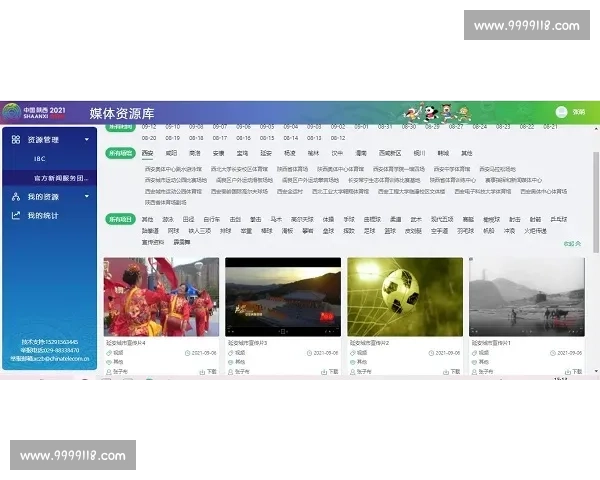Collapse the filter panel with 收起

[x=572, y=243]
